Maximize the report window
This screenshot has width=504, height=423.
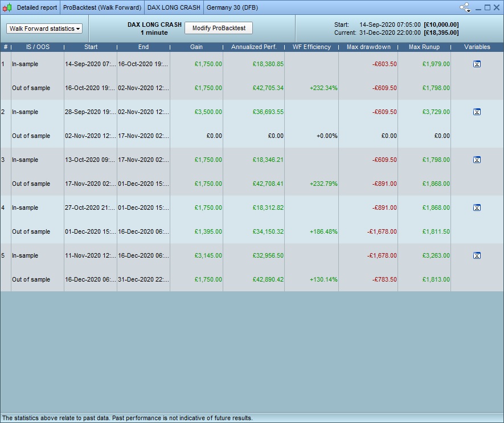[487, 7]
